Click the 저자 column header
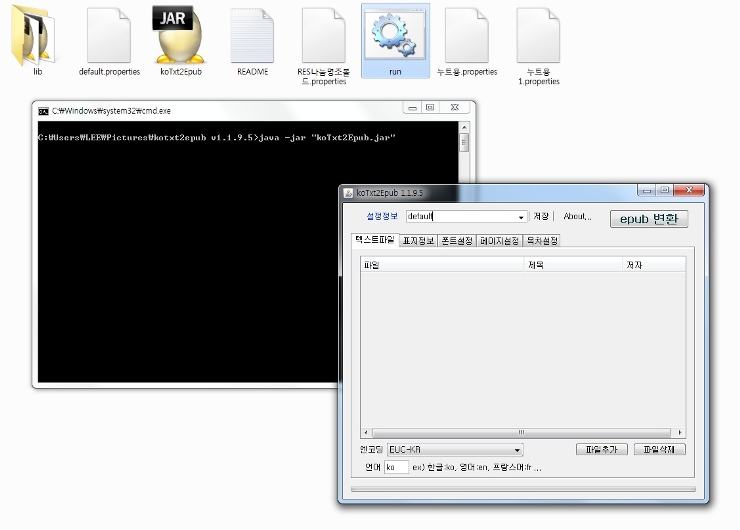The width and height of the screenshot is (740, 530). (x=654, y=265)
